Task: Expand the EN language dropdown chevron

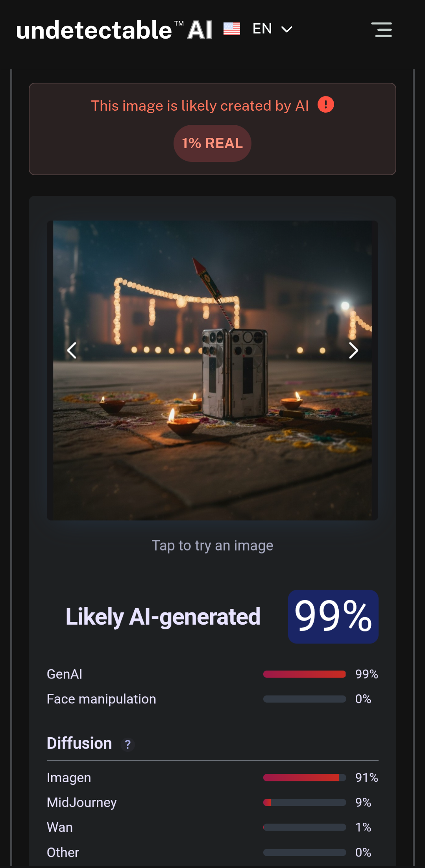Action: tap(287, 29)
